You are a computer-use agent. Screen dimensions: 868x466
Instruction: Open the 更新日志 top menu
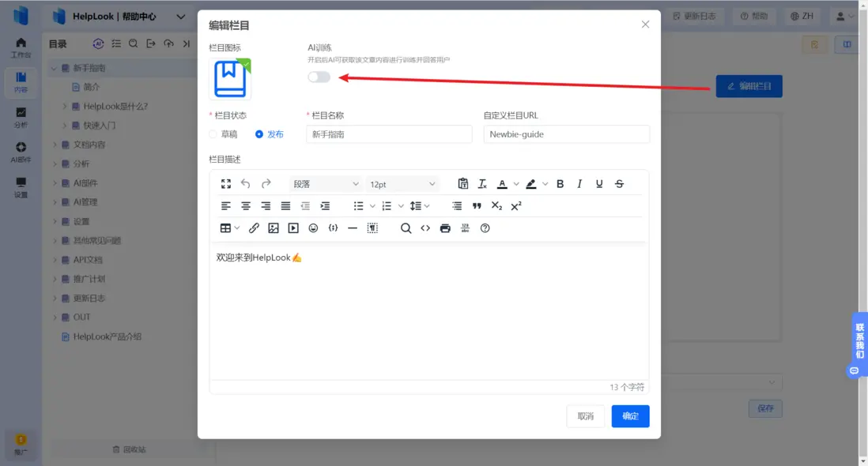694,16
